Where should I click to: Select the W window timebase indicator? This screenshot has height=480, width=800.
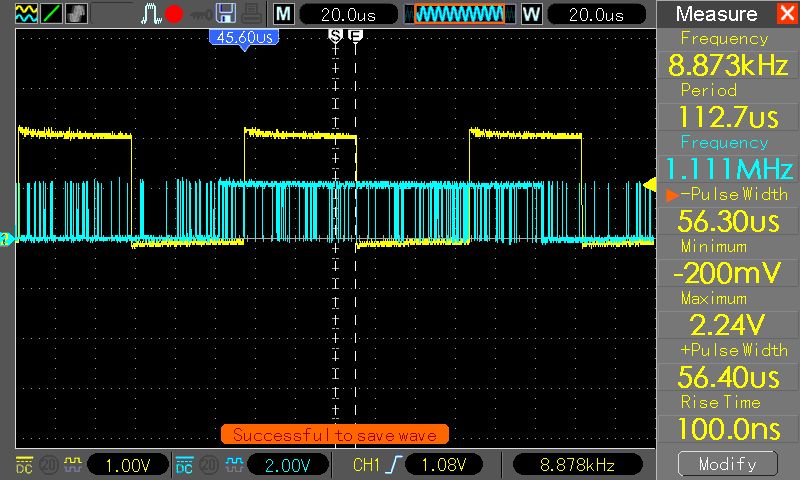point(531,14)
